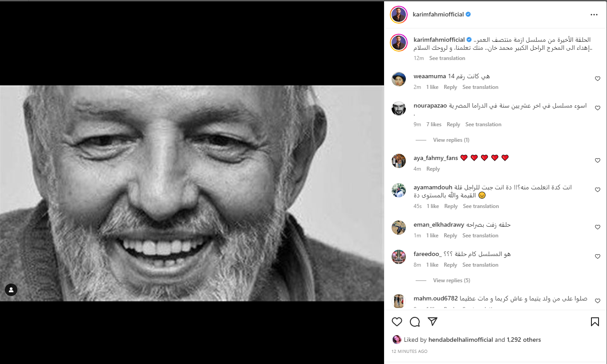View the 1,292 others who liked
607x364 pixels.
pos(524,340)
